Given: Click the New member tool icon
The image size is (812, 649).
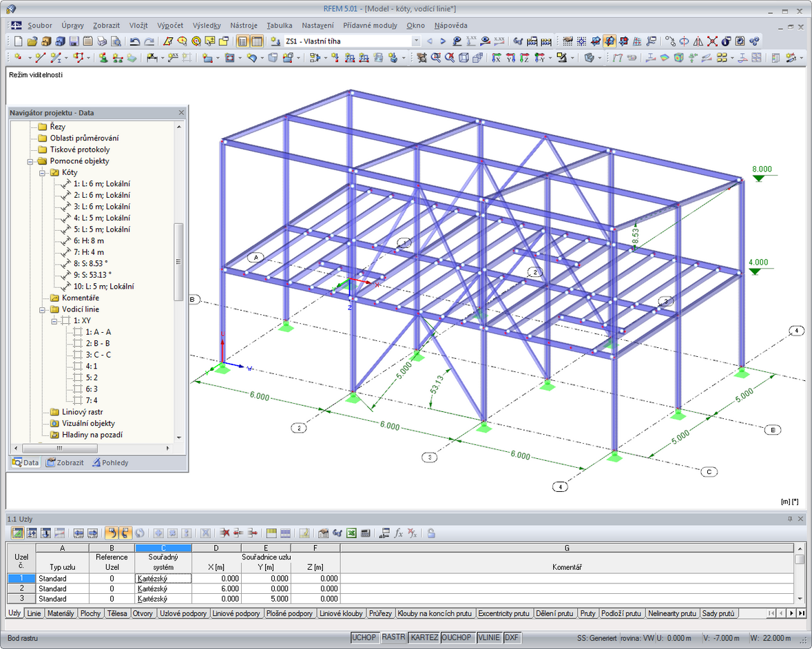Looking at the screenshot, I should [x=55, y=58].
